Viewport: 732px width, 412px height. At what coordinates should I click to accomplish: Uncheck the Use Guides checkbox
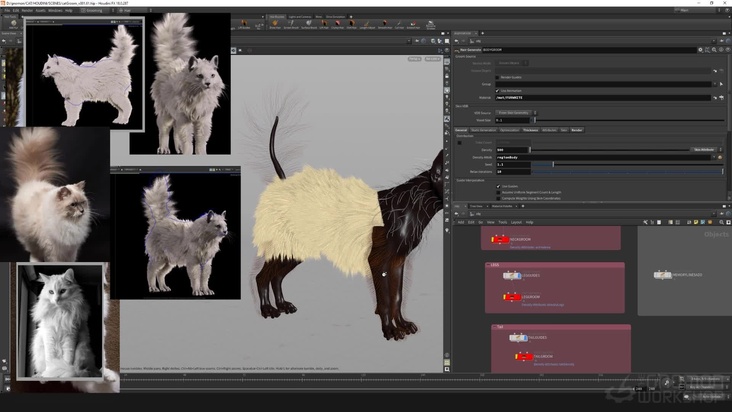click(x=498, y=186)
